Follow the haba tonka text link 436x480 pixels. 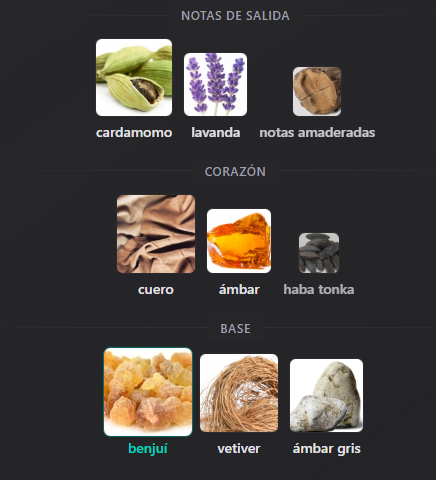point(319,289)
